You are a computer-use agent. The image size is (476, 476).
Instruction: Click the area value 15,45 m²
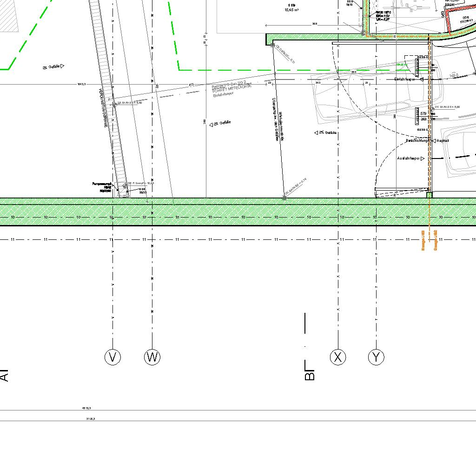pos(291,10)
